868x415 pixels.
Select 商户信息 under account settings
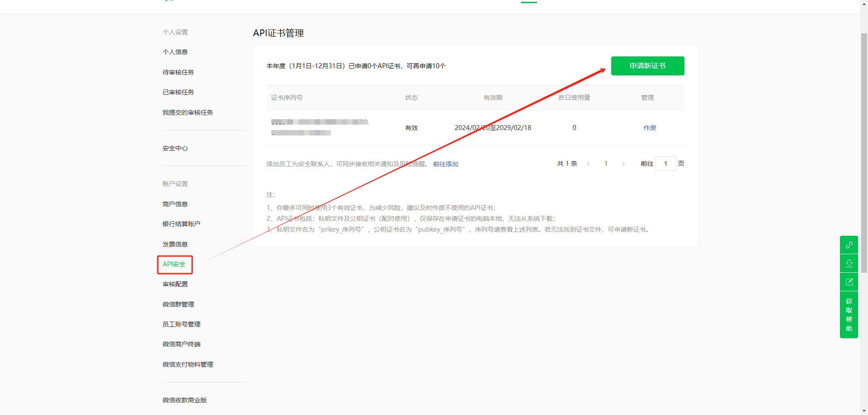(175, 204)
